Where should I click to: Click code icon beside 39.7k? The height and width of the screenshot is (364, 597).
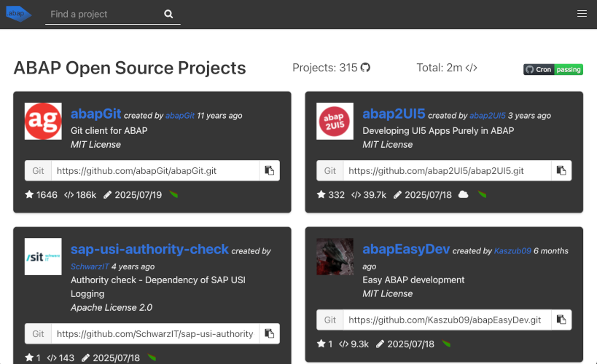tap(356, 195)
